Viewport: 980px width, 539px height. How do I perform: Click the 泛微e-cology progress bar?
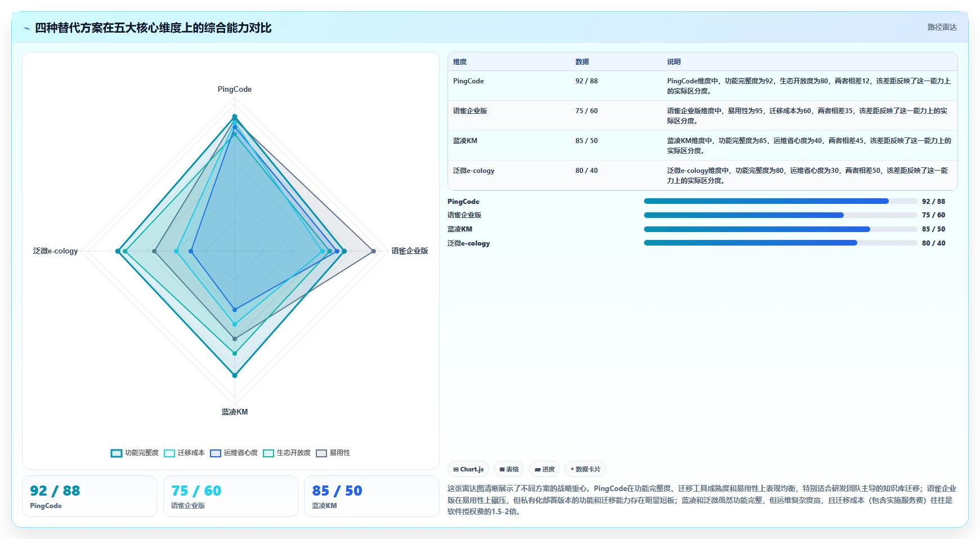pos(780,243)
